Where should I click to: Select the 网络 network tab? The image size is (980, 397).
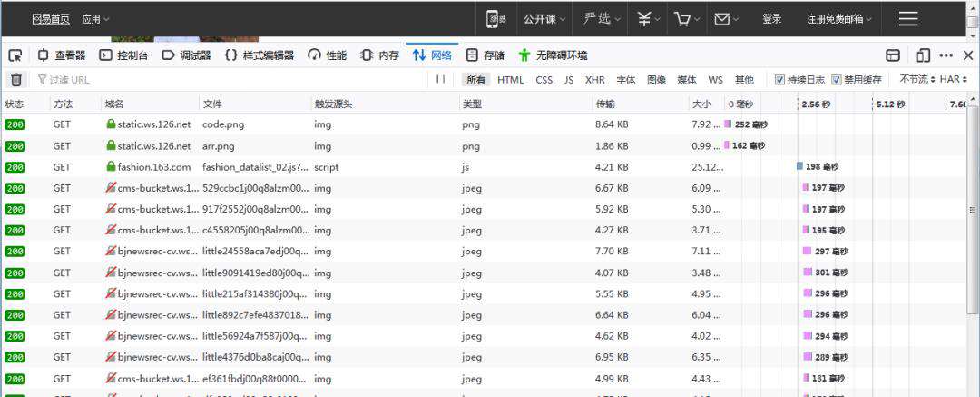[432, 55]
